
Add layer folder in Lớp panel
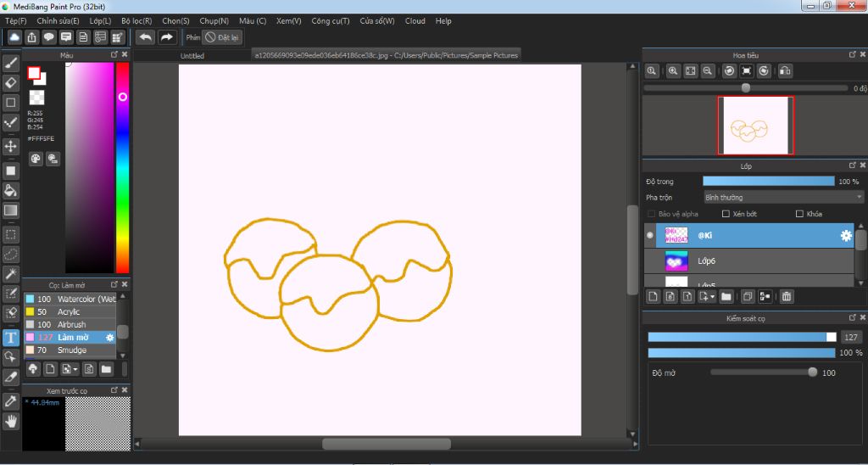(726, 297)
